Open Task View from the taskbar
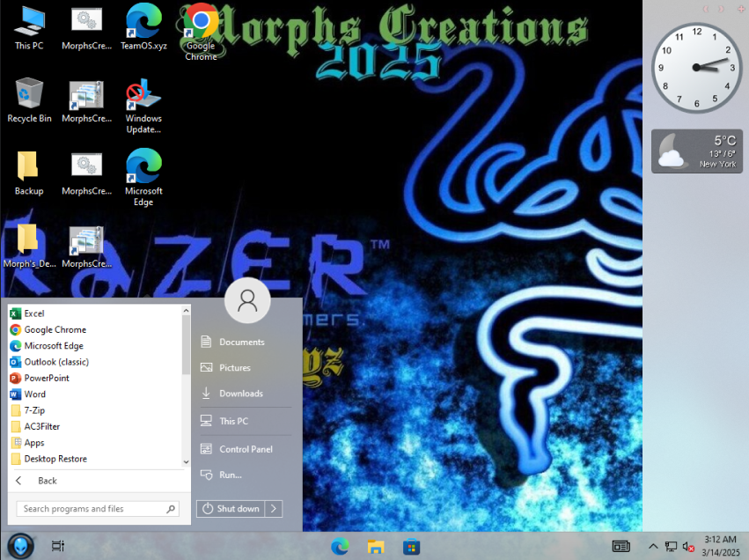This screenshot has height=560, width=749. click(58, 546)
